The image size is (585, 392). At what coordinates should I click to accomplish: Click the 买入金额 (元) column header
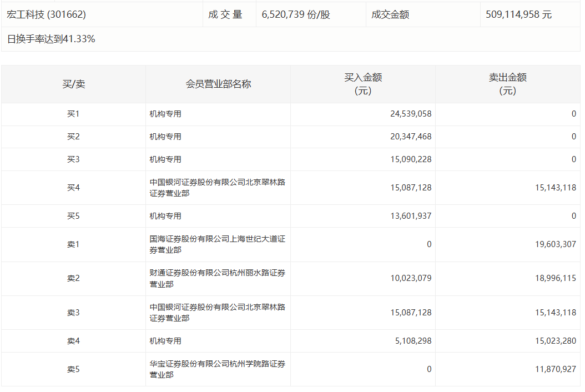click(362, 84)
